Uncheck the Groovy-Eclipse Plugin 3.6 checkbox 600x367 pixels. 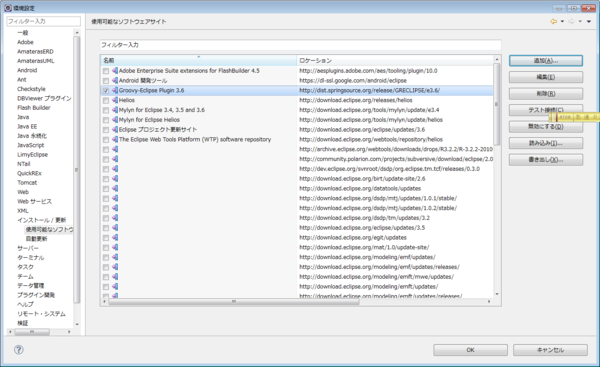point(106,91)
